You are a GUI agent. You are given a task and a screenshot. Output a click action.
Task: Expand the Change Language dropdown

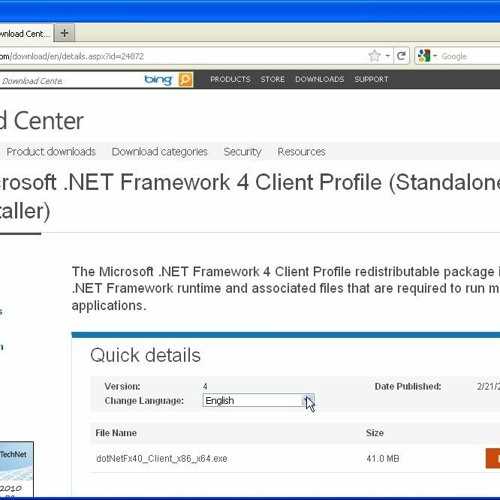click(258, 400)
